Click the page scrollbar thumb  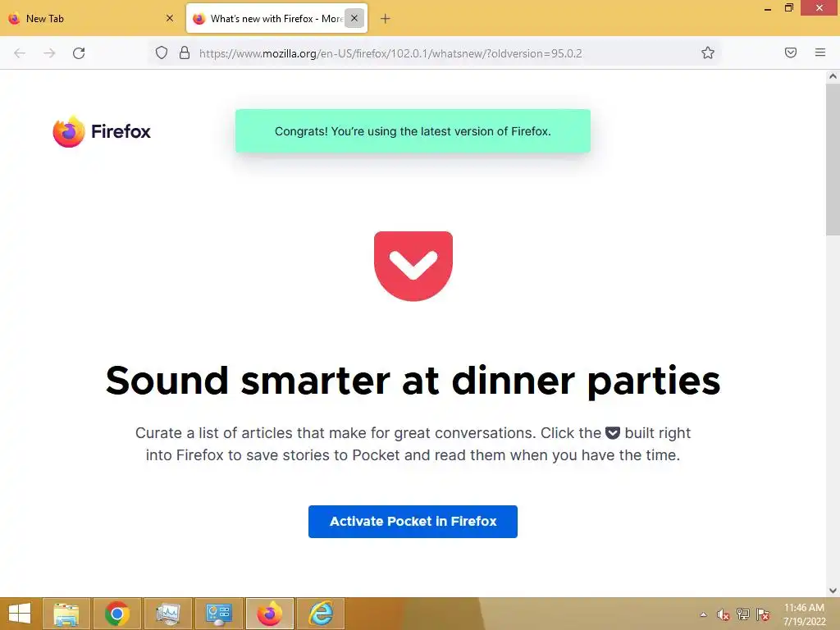(833, 160)
